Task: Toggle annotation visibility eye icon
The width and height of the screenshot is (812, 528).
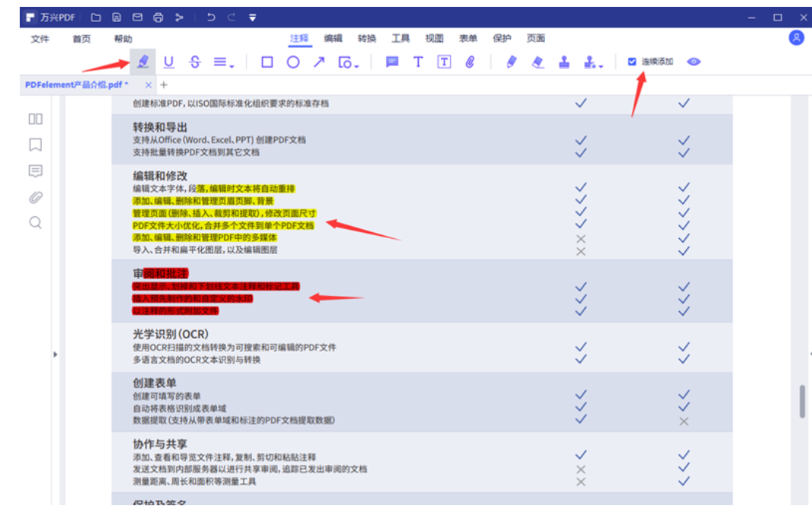Action: coord(694,62)
